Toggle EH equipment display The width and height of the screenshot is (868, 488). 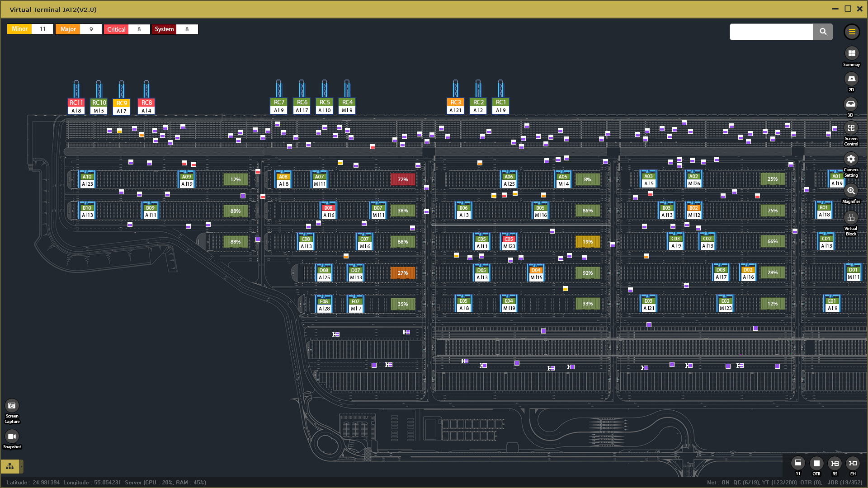click(853, 463)
